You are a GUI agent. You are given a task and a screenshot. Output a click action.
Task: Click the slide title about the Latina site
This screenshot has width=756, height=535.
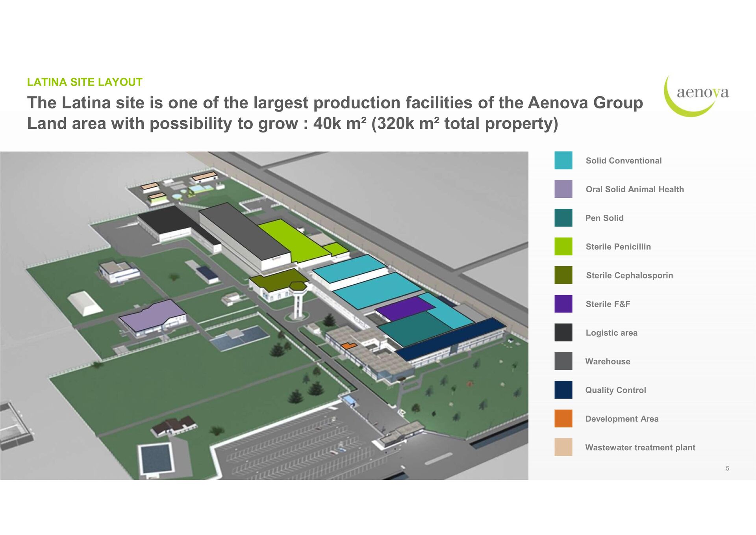[335, 103]
